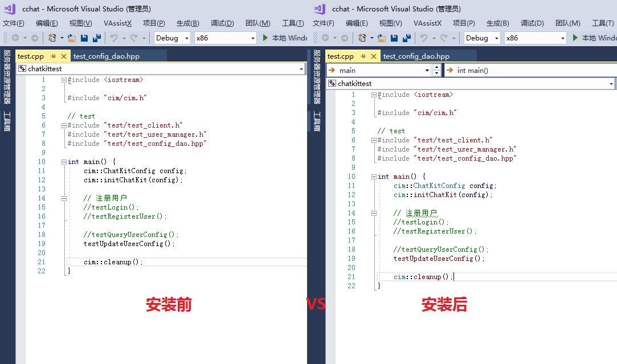
Task: Save file icon in right window toolbar
Action: [394, 38]
